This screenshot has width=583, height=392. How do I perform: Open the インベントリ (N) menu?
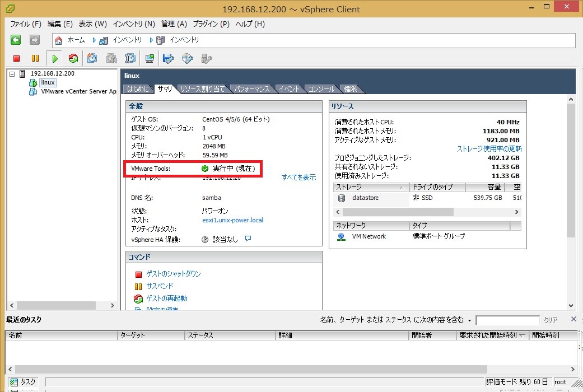pos(134,24)
